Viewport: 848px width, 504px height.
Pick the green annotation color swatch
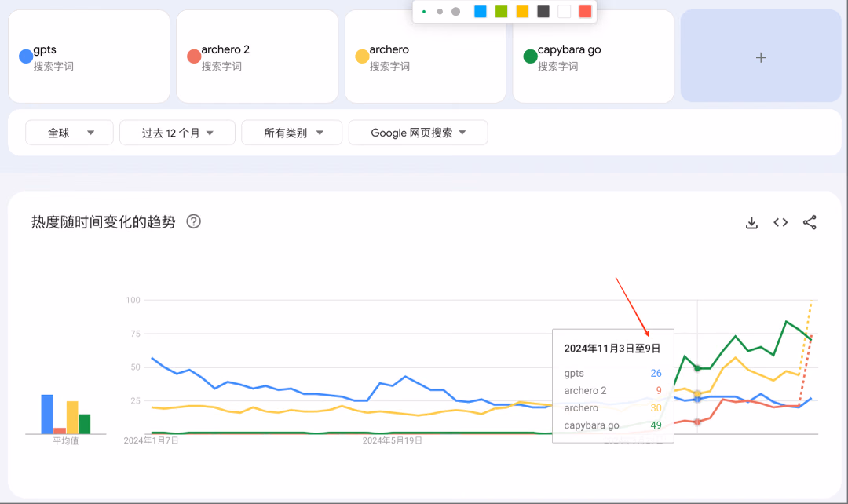(x=501, y=11)
